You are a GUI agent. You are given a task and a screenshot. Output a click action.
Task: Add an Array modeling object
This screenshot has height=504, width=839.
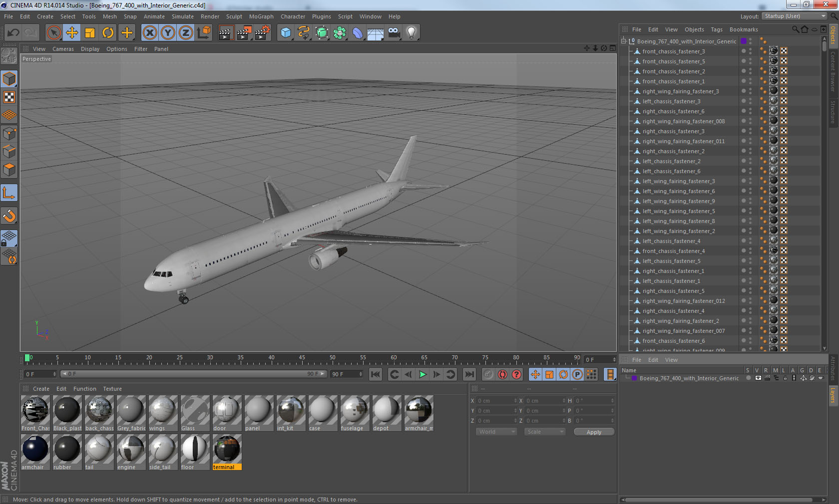pos(340,33)
